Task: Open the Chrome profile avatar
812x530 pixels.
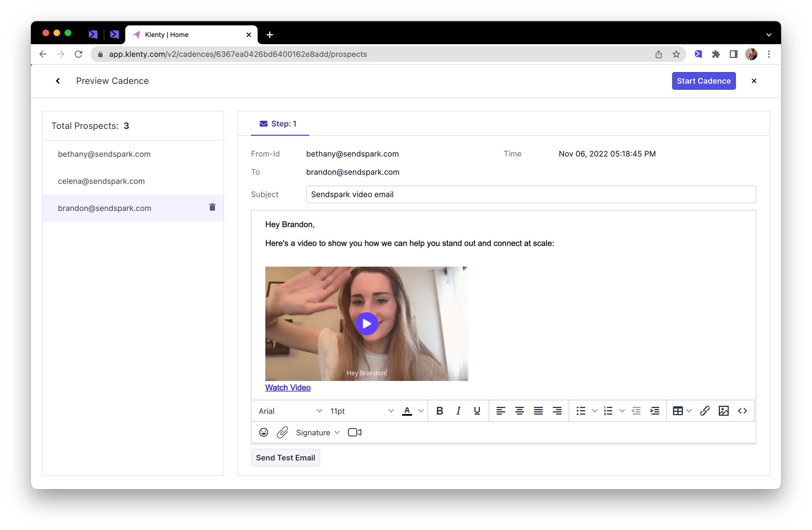Action: click(751, 54)
